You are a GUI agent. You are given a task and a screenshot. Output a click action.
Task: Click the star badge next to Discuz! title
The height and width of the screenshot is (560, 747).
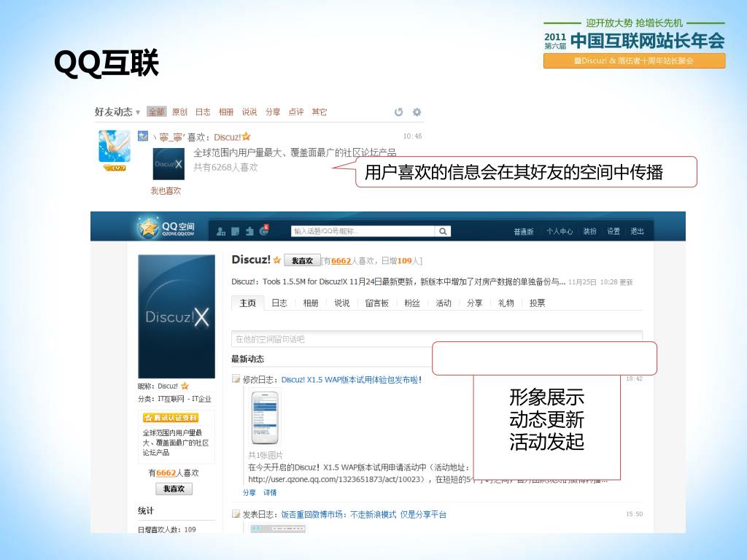pyautogui.click(x=276, y=260)
